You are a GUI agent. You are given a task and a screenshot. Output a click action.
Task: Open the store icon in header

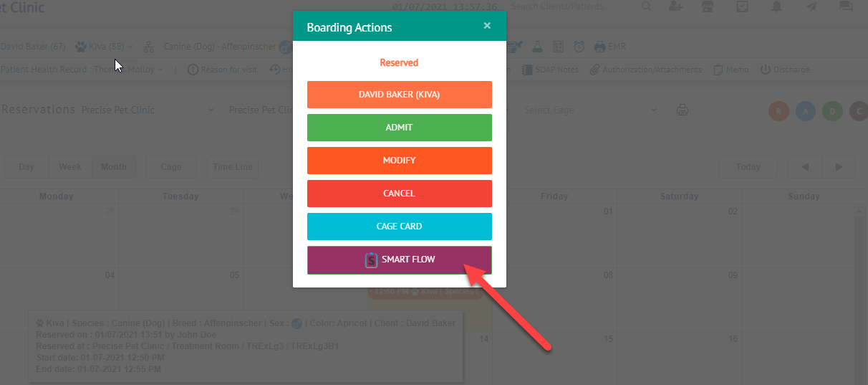[708, 6]
